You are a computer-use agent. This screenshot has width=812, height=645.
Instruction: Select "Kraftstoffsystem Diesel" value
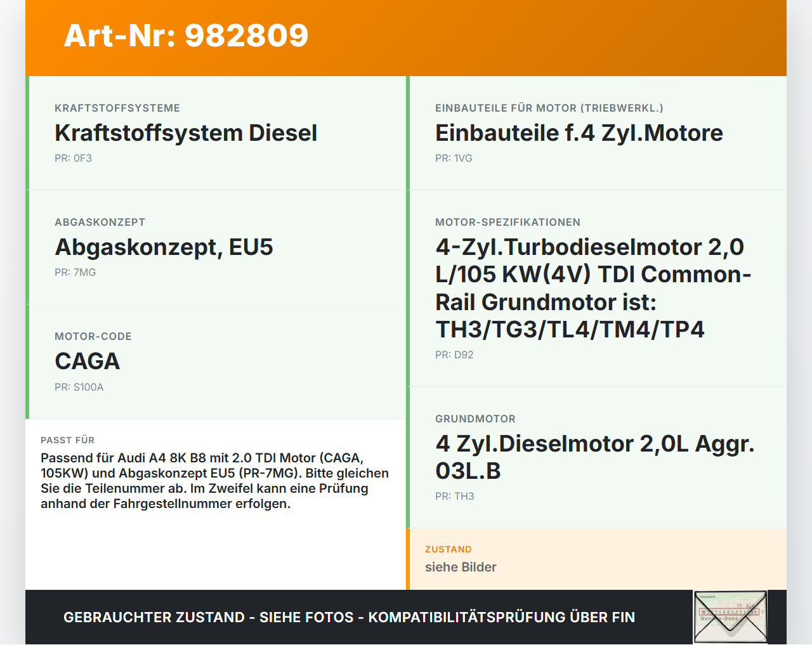186,133
